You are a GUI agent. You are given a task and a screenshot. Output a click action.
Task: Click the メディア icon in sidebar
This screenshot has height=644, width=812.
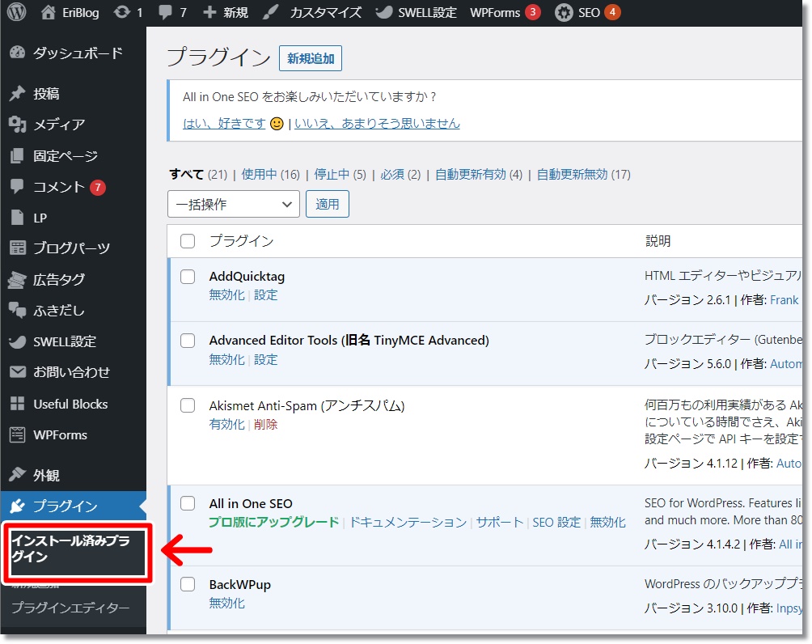click(x=17, y=125)
